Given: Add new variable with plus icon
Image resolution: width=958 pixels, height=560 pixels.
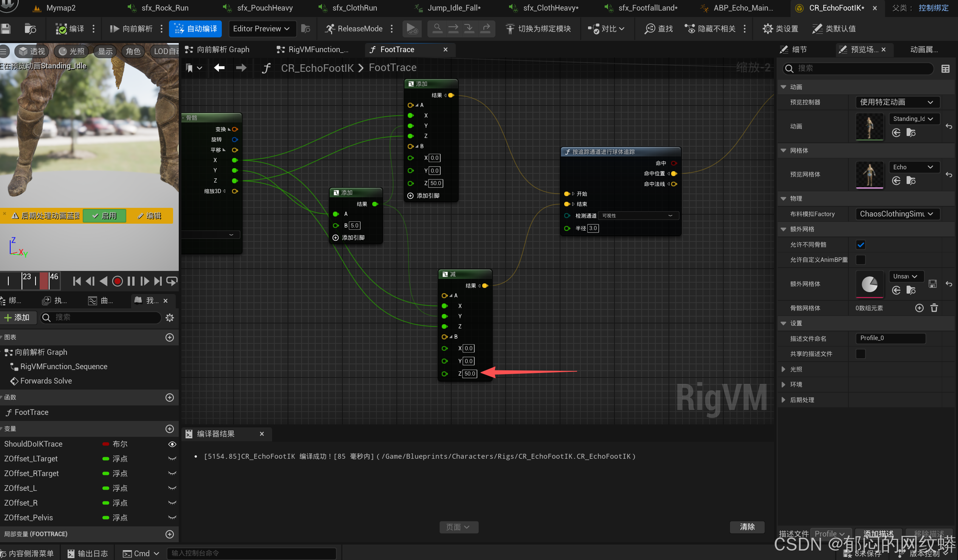Looking at the screenshot, I should click(170, 429).
